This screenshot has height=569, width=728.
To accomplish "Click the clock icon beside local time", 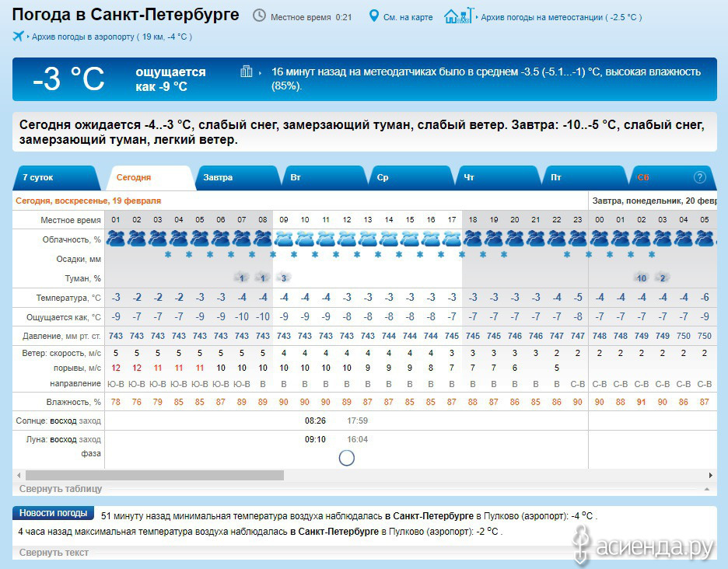I will pyautogui.click(x=259, y=16).
